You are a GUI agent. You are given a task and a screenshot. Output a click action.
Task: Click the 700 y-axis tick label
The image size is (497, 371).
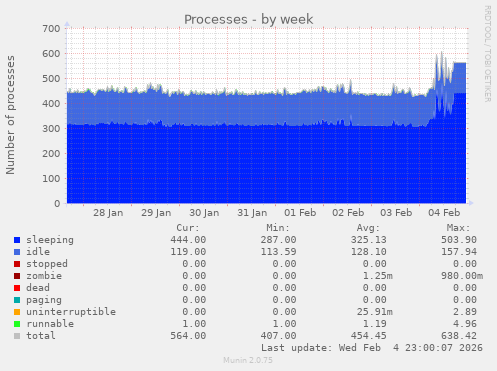[x=51, y=29]
